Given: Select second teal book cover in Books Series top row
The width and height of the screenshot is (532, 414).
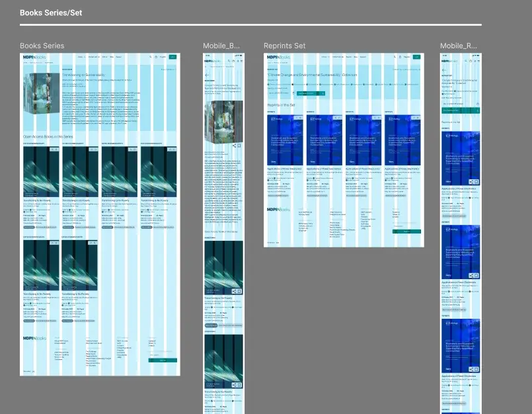Looking at the screenshot, I should click(x=81, y=172).
